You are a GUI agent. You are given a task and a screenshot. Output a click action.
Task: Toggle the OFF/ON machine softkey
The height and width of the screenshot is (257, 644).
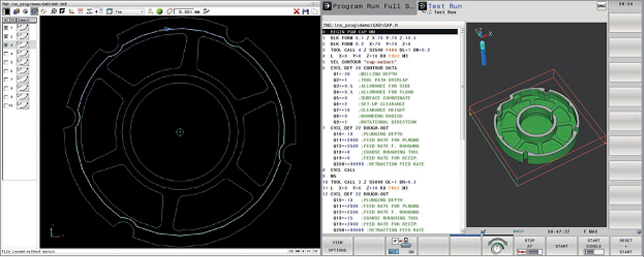(401, 245)
